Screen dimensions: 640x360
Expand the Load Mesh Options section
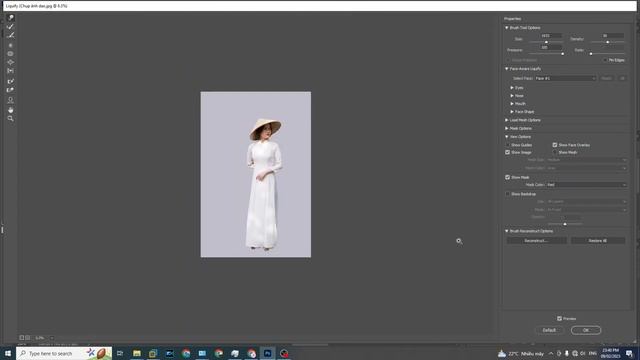pyautogui.click(x=507, y=120)
